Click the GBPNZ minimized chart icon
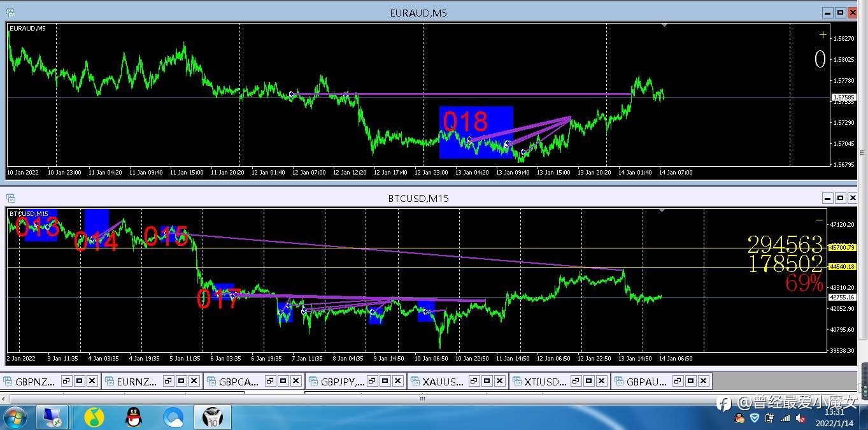 [x=8, y=382]
